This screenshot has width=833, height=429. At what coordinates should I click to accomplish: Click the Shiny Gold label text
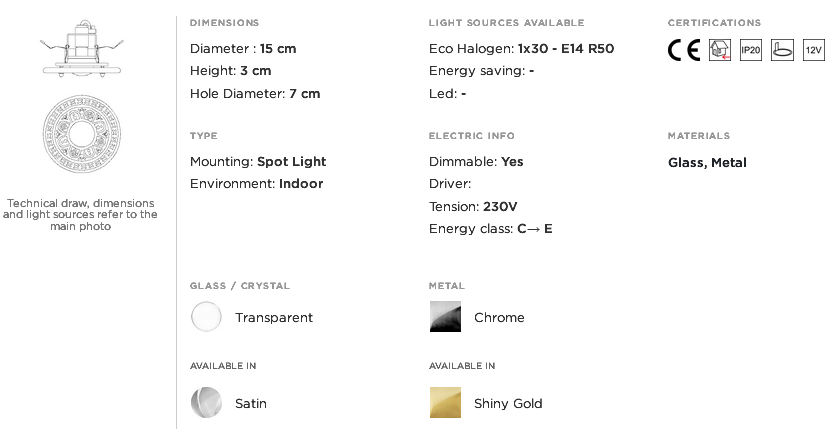[508, 404]
